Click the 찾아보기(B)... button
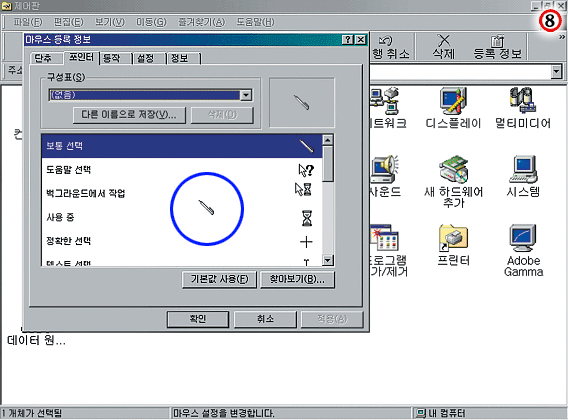Viewport: 568px width, 420px height. [x=297, y=279]
